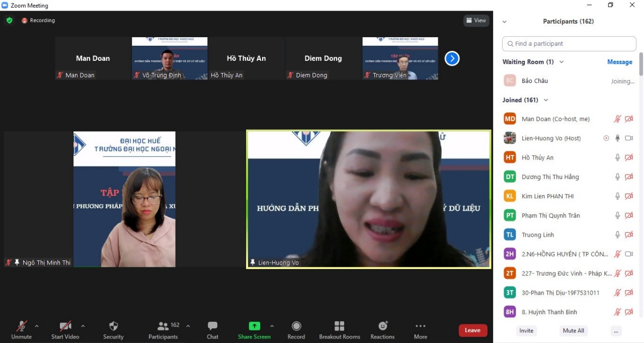Toggle the Record button

296,330
